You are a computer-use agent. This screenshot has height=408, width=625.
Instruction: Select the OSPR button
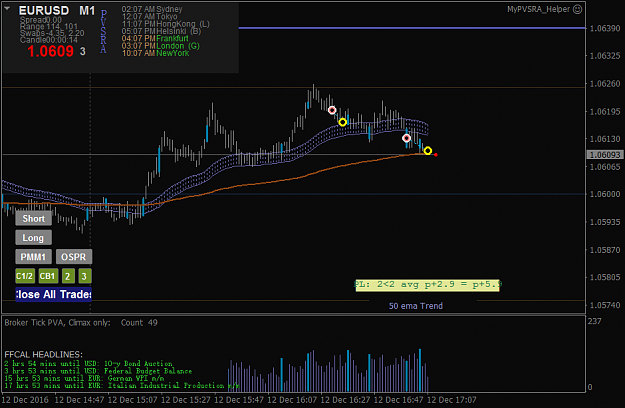tap(74, 257)
